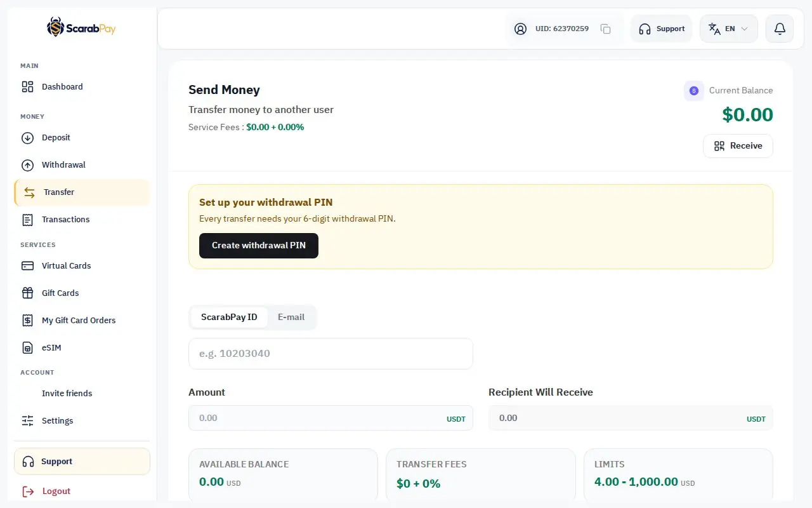The width and height of the screenshot is (812, 508).
Task: Click the Recipient Will Receive field
Action: click(x=631, y=418)
